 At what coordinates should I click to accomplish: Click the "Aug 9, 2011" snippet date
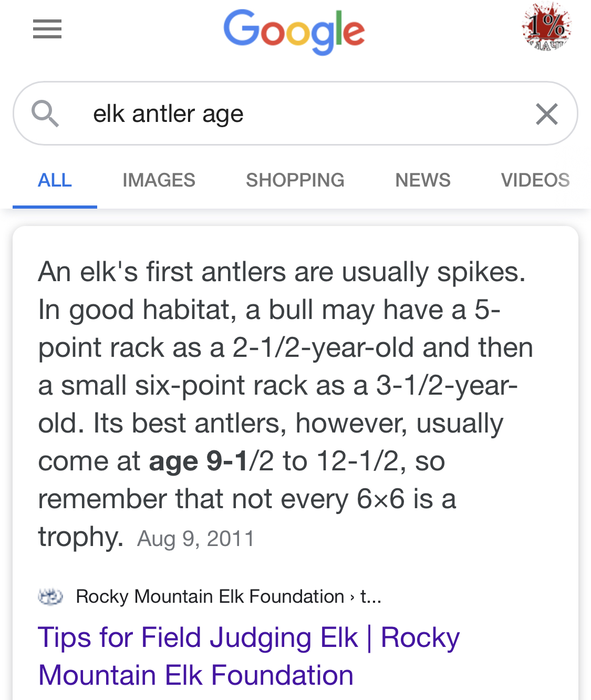coord(196,539)
